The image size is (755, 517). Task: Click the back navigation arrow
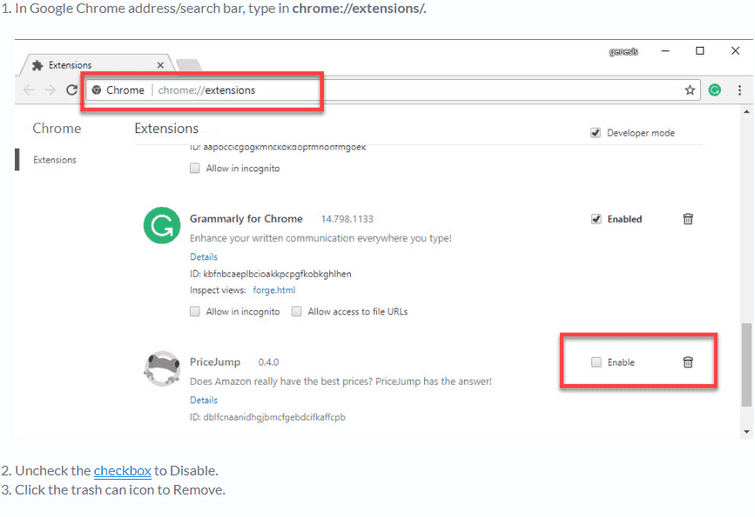click(x=29, y=90)
